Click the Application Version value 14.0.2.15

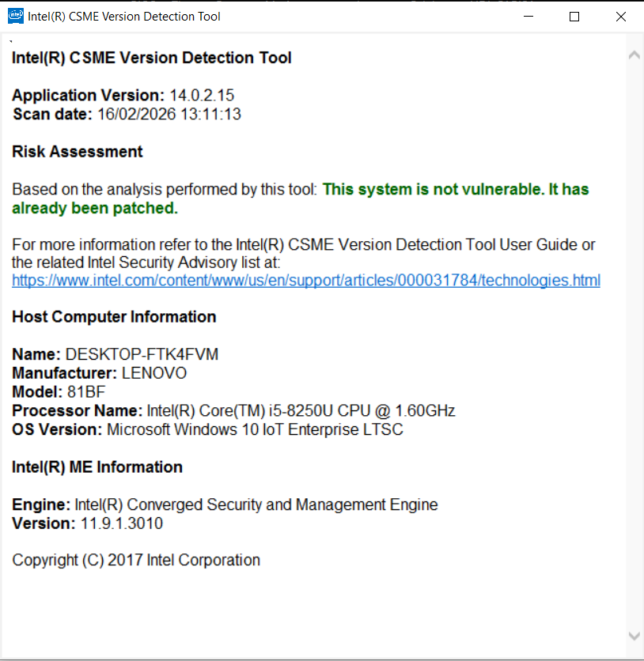tap(202, 95)
